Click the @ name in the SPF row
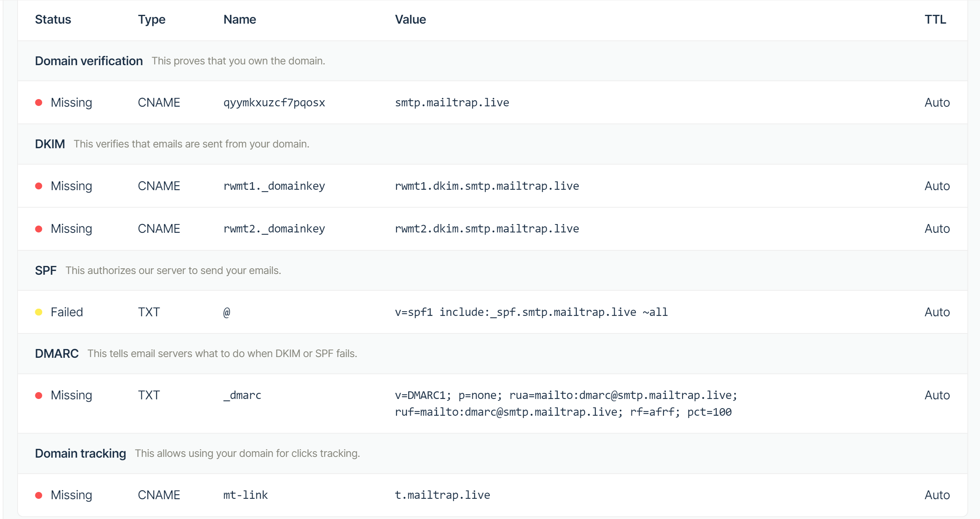980x519 pixels. (227, 312)
